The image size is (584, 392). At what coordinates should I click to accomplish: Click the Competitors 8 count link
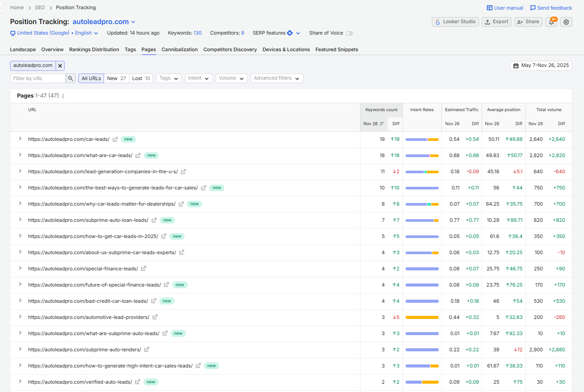click(x=242, y=33)
